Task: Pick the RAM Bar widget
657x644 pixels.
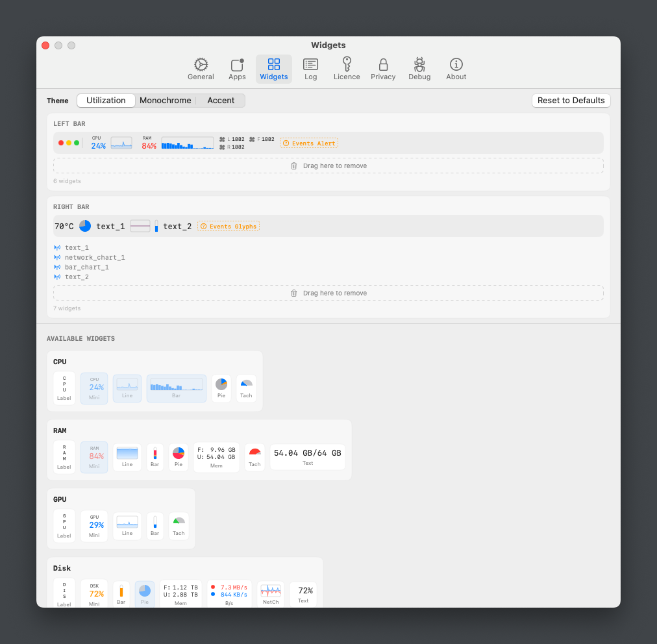Action: click(155, 457)
